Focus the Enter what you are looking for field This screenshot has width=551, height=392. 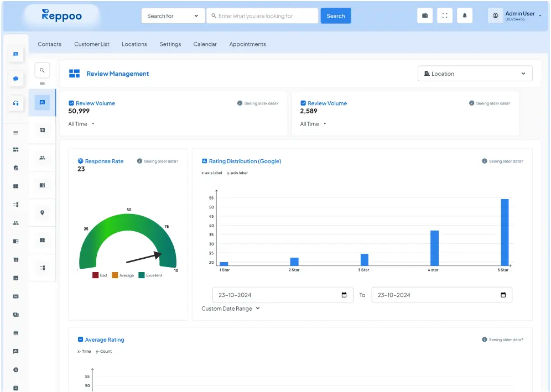click(262, 16)
